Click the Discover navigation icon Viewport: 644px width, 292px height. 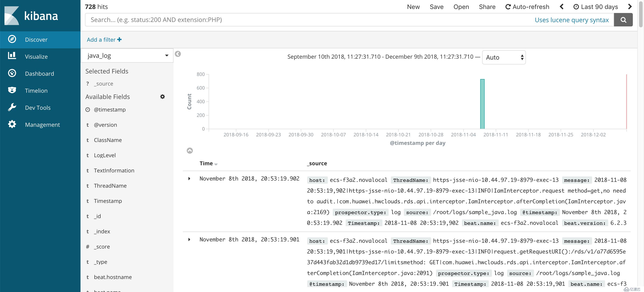point(11,39)
